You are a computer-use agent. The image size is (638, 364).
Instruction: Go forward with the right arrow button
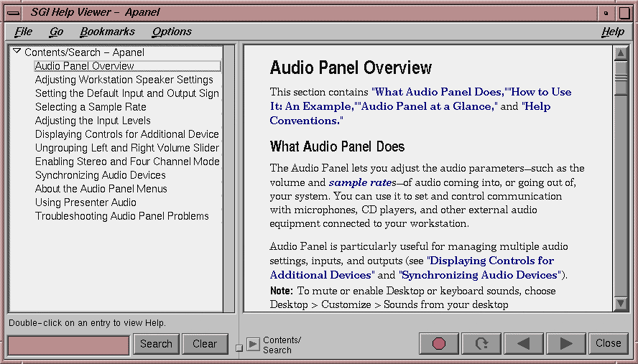pyautogui.click(x=566, y=344)
